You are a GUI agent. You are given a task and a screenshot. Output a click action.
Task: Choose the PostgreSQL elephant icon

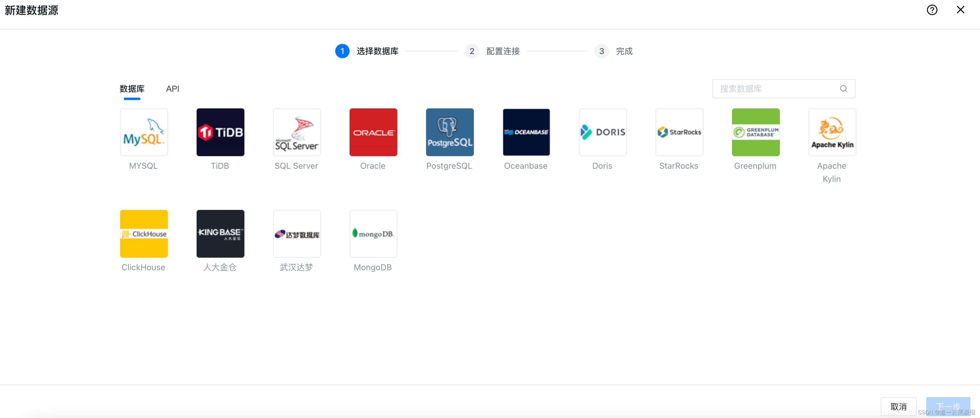(450, 132)
